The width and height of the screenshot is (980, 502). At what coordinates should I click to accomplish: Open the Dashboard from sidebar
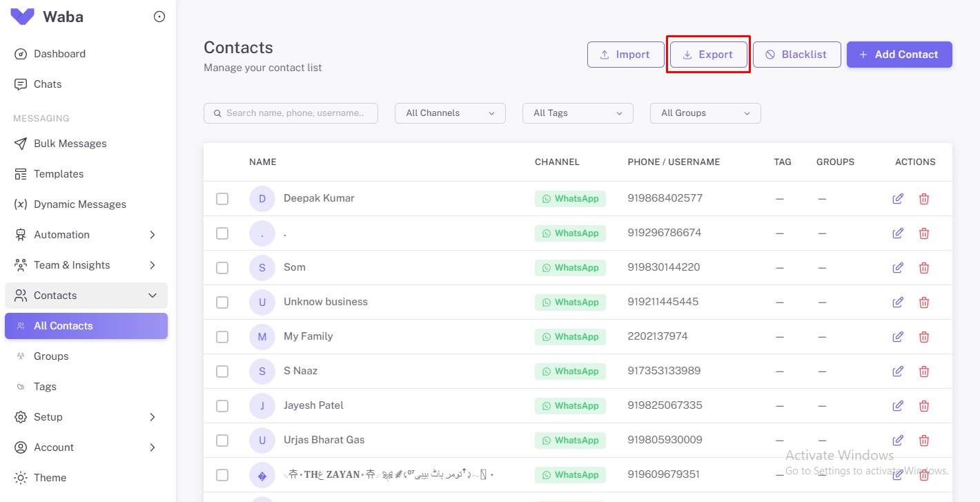(59, 53)
